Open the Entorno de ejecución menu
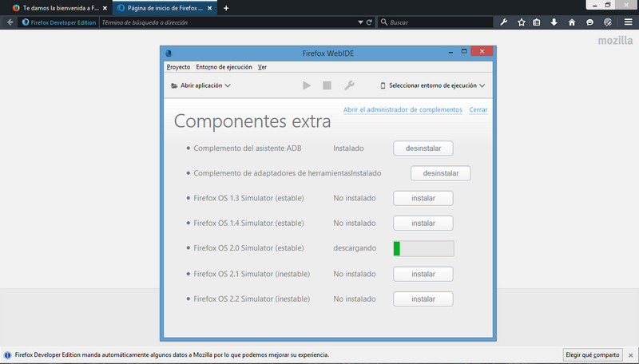 pyautogui.click(x=224, y=67)
